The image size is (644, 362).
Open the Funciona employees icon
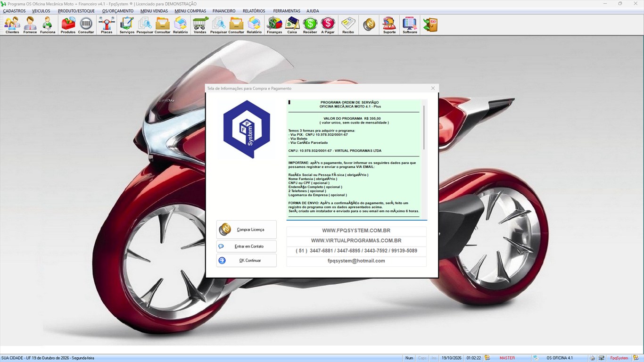click(48, 25)
